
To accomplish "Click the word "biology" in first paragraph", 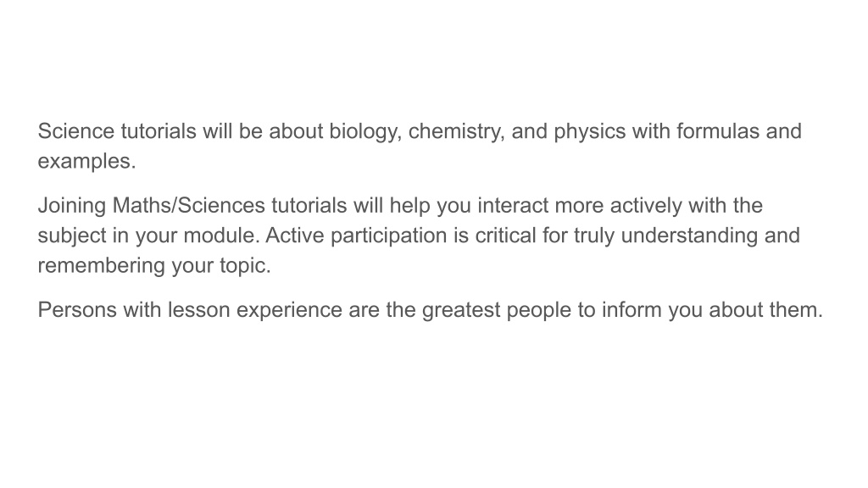I will (x=363, y=133).
